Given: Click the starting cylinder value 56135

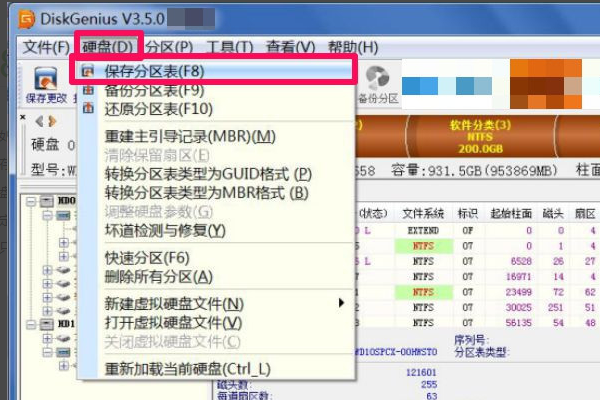Looking at the screenshot, I should coord(519,323).
